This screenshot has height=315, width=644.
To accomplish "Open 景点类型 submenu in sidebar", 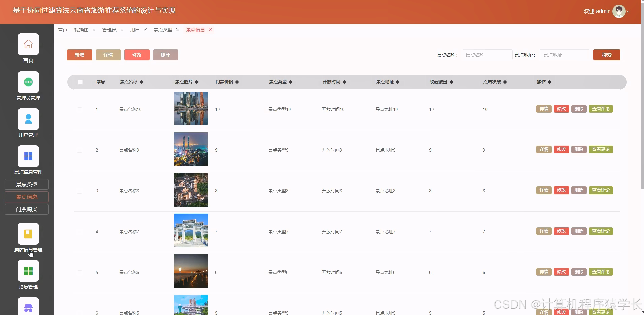I will [27, 184].
